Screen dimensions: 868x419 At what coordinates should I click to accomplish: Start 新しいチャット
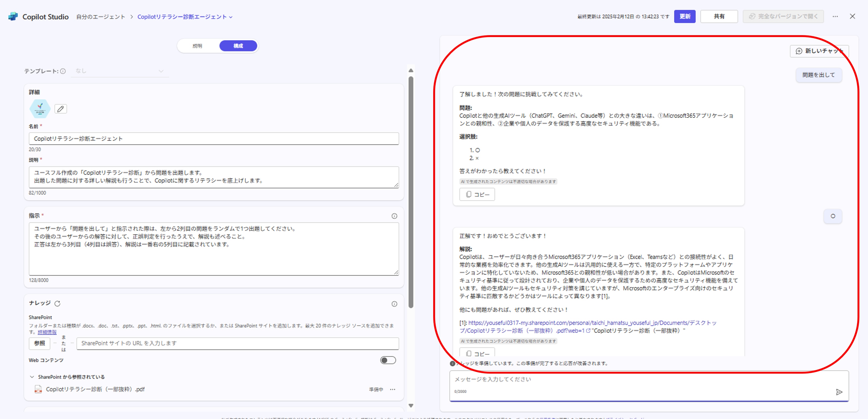click(819, 51)
